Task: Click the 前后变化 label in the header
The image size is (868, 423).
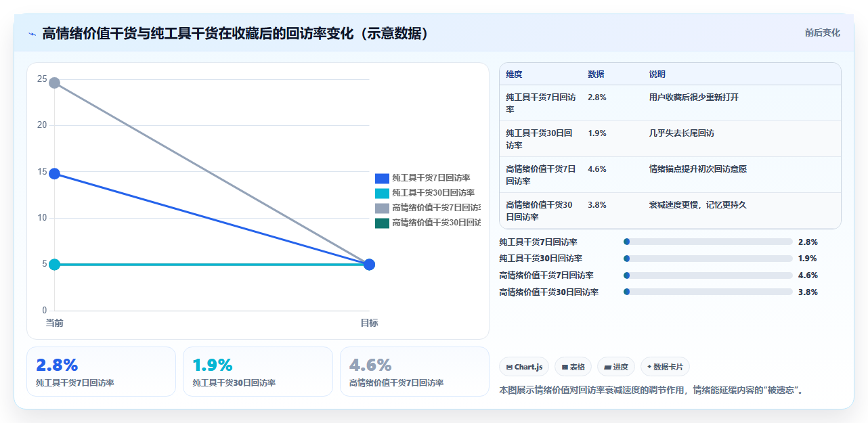Action: [x=822, y=32]
